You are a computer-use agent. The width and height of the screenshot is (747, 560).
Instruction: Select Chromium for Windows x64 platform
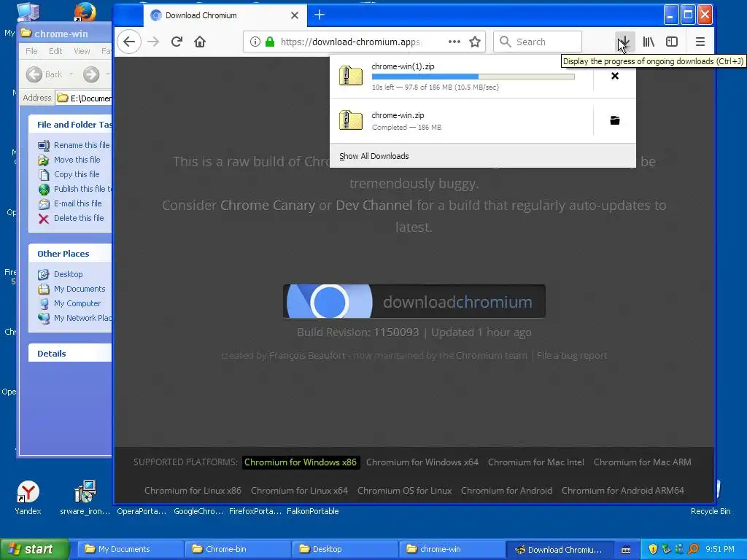(422, 462)
